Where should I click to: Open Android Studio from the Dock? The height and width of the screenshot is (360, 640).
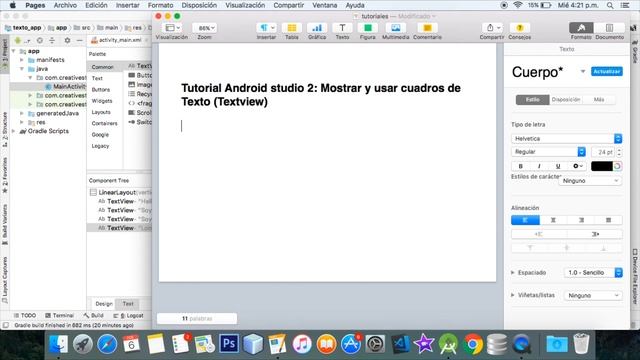click(448, 344)
